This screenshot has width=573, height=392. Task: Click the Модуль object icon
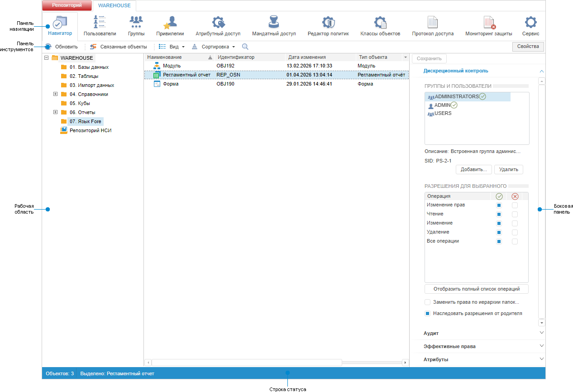click(157, 66)
